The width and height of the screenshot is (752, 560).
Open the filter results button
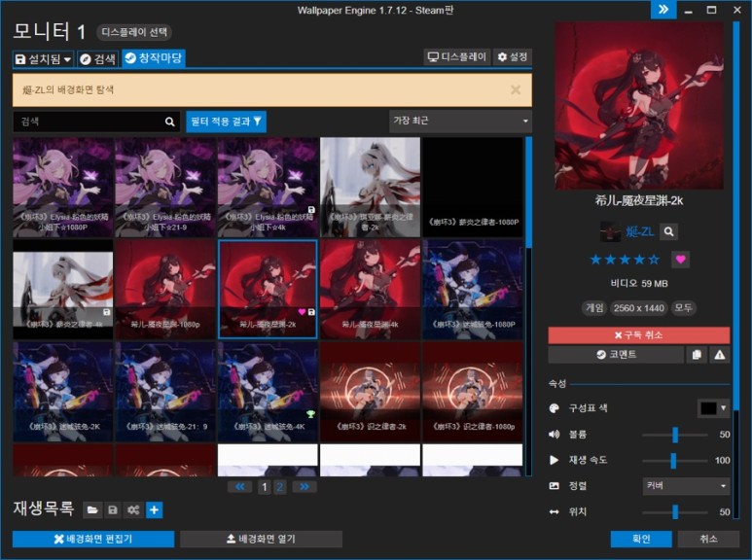(226, 122)
